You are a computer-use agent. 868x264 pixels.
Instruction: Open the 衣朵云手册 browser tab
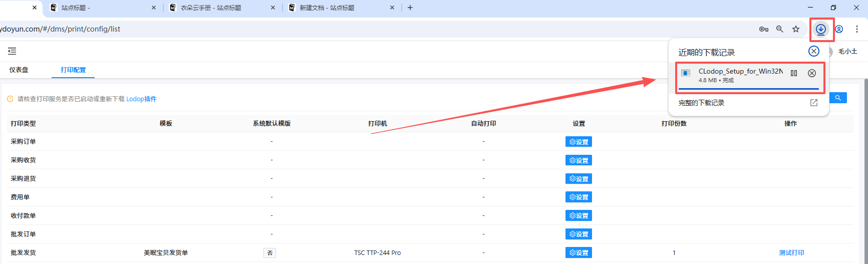coord(211,8)
